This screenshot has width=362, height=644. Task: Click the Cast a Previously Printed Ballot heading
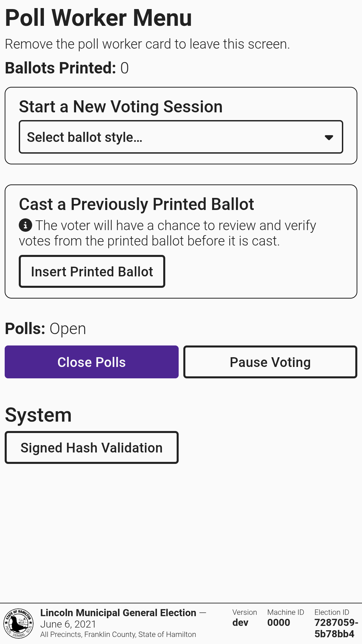click(x=136, y=204)
